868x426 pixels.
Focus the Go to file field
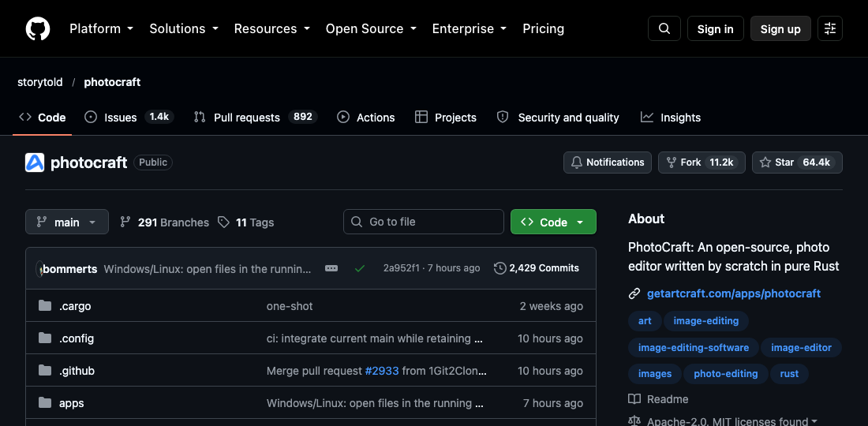424,222
